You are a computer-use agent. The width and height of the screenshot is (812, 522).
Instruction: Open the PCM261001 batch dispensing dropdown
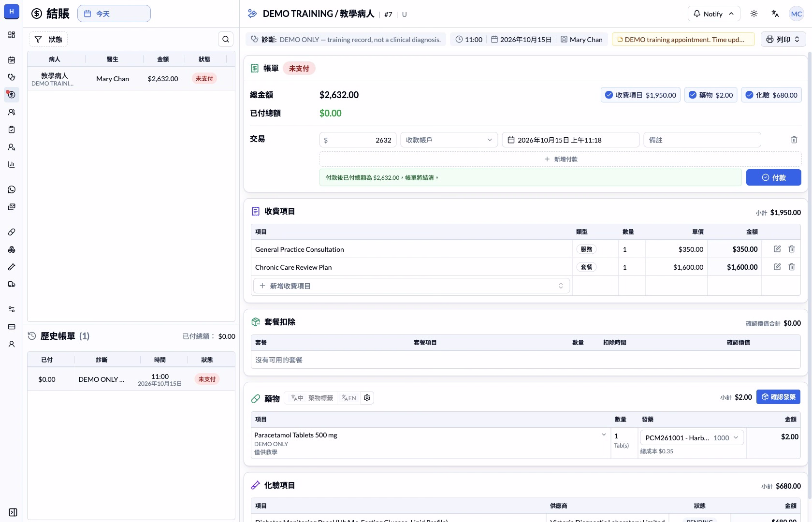click(x=692, y=437)
